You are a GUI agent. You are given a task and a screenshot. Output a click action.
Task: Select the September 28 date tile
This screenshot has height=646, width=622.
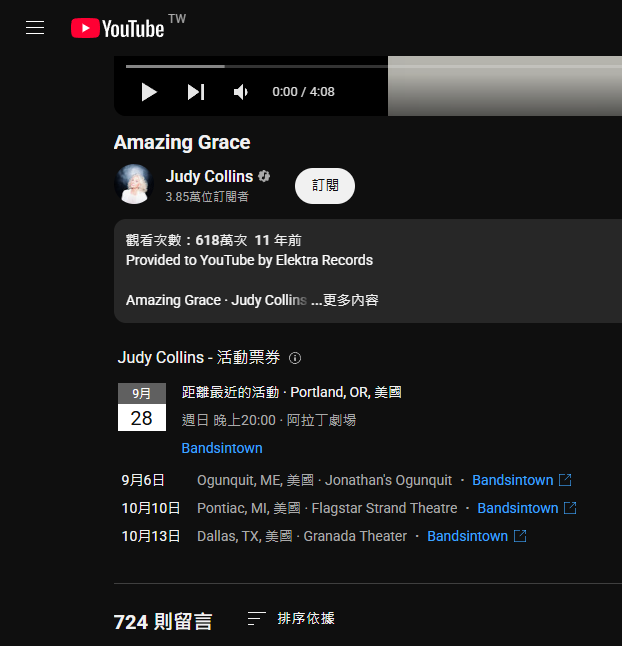(x=142, y=407)
